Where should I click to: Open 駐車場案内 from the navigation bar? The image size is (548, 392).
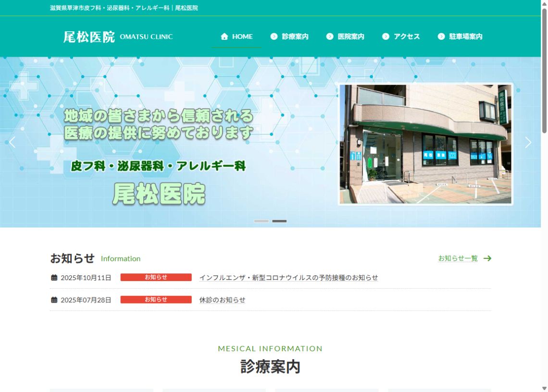click(x=460, y=37)
